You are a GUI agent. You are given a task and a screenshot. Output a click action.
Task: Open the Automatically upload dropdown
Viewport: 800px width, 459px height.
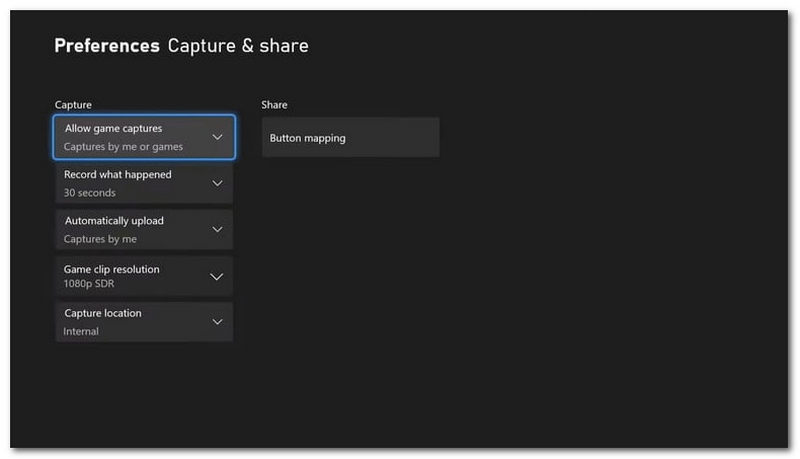144,230
